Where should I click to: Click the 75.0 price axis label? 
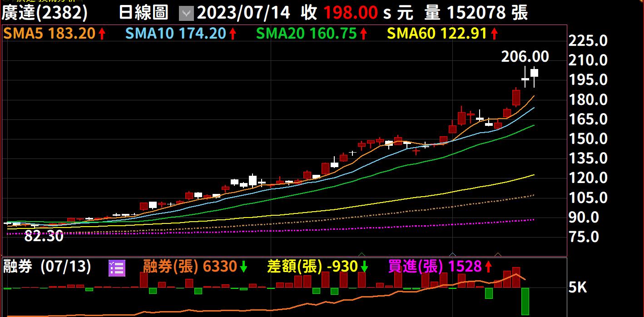point(585,237)
